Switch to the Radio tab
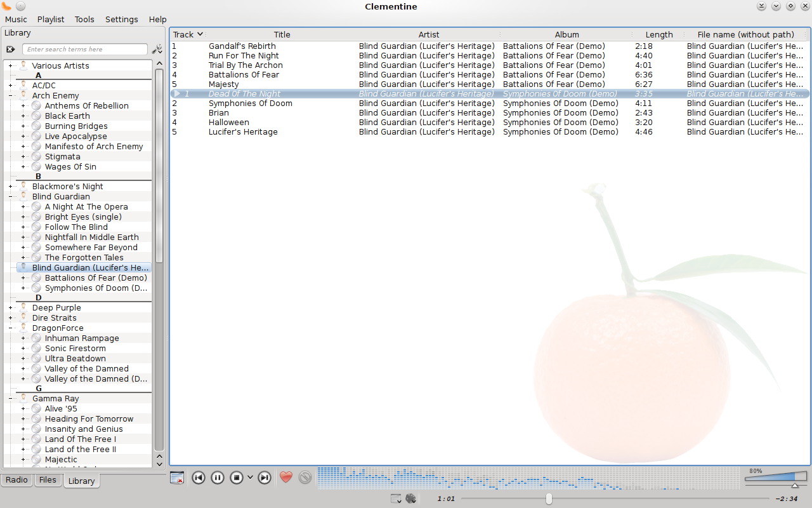The image size is (812, 508). click(16, 479)
